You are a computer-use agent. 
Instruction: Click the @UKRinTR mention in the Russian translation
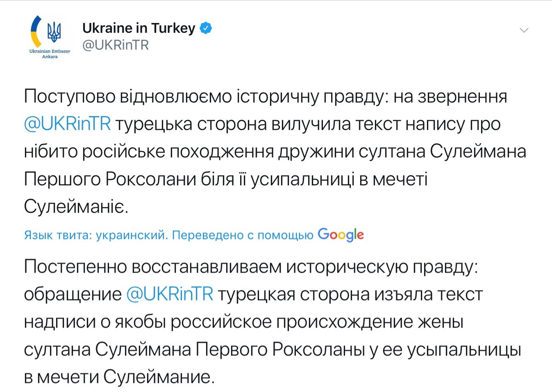[169, 294]
